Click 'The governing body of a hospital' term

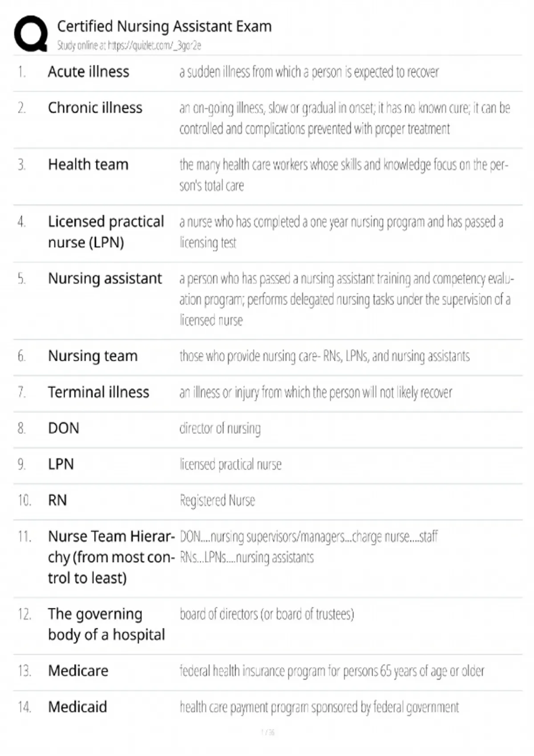point(106,624)
